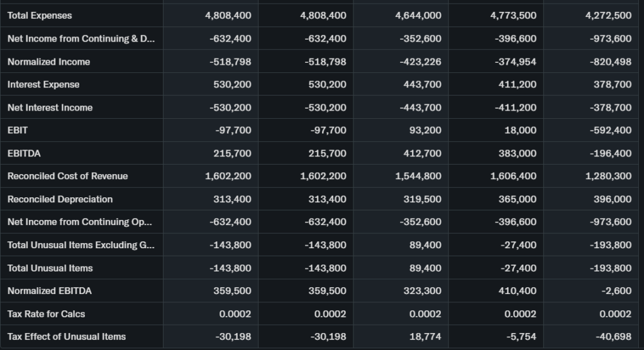Click the EBIT row label
Image resolution: width=644 pixels, height=350 pixels.
point(18,130)
